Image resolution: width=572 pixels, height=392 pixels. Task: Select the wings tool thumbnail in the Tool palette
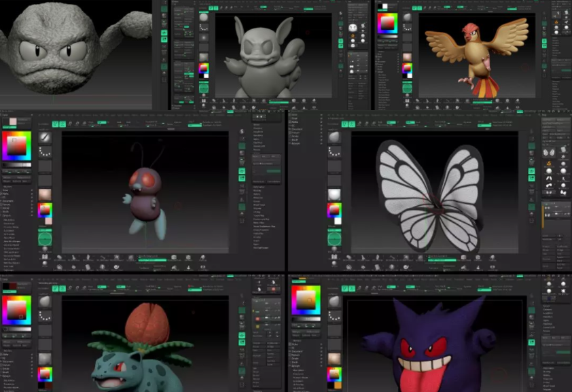[x=549, y=152]
